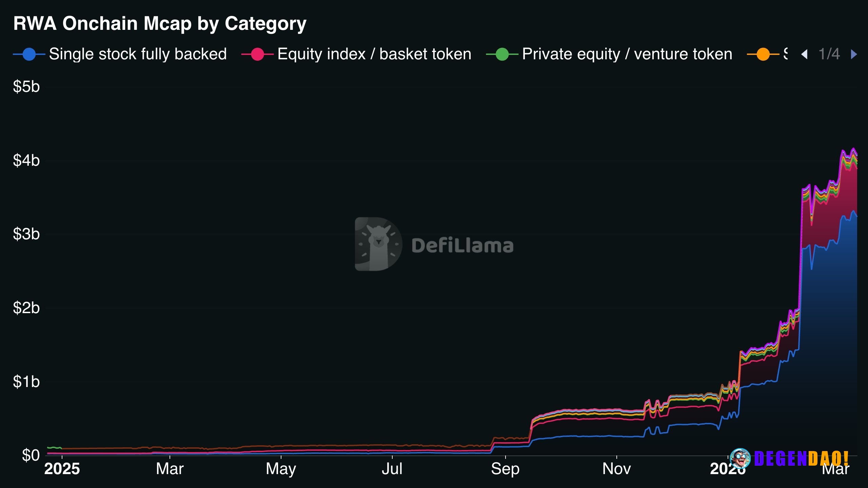868x488 pixels.
Task: Click the pink legend marker dot
Action: pyautogui.click(x=257, y=54)
